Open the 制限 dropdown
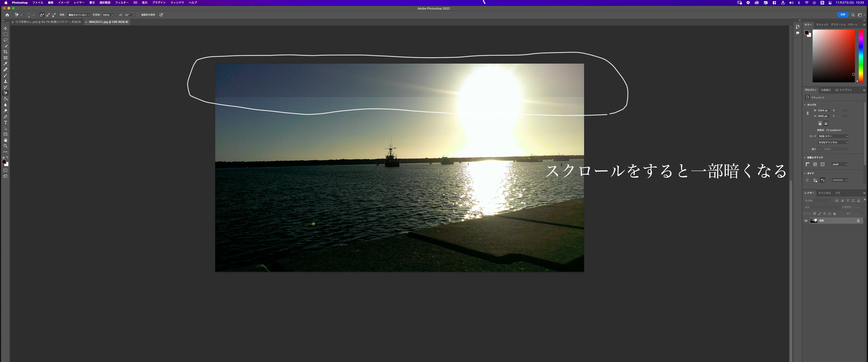 (x=79, y=15)
